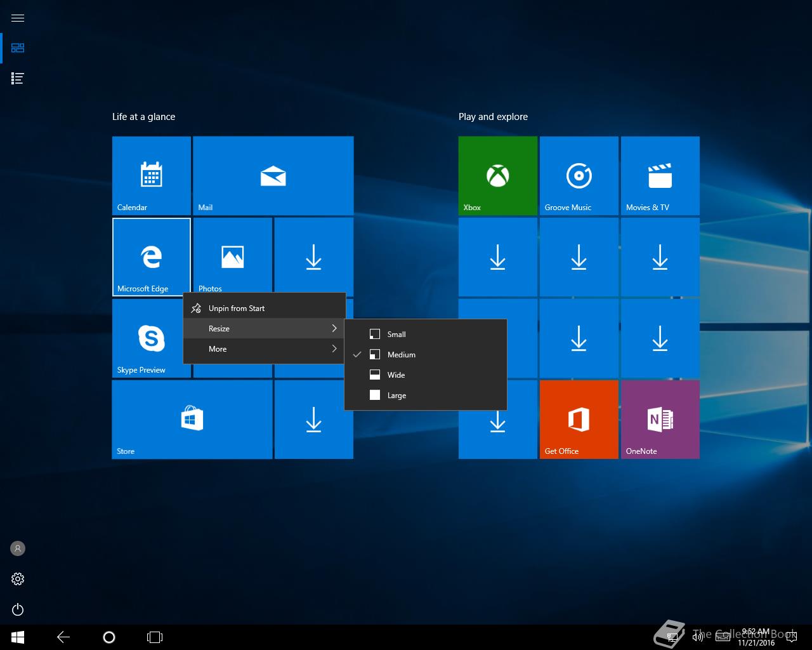The image size is (812, 650).
Task: Choose Unpin from Start
Action: pos(265,308)
